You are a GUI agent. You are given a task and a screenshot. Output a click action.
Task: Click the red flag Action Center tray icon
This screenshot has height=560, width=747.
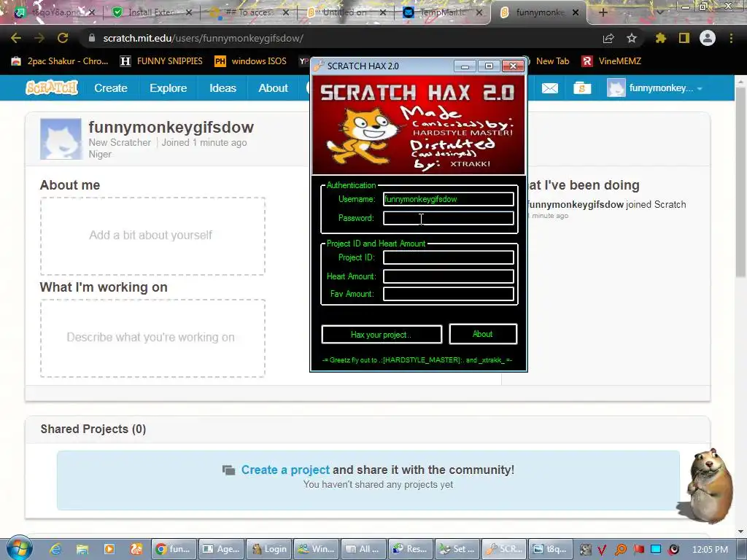pos(638,550)
